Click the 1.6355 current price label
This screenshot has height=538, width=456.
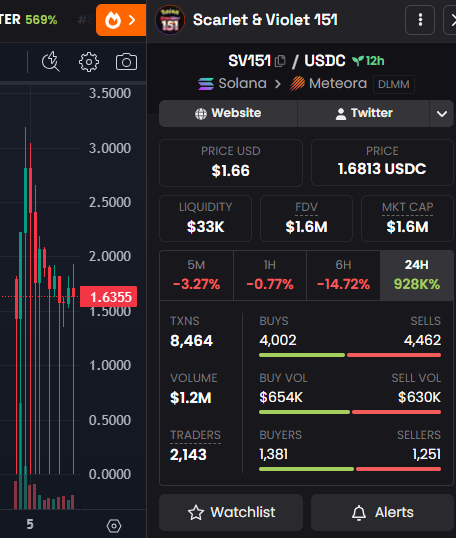[x=108, y=297]
